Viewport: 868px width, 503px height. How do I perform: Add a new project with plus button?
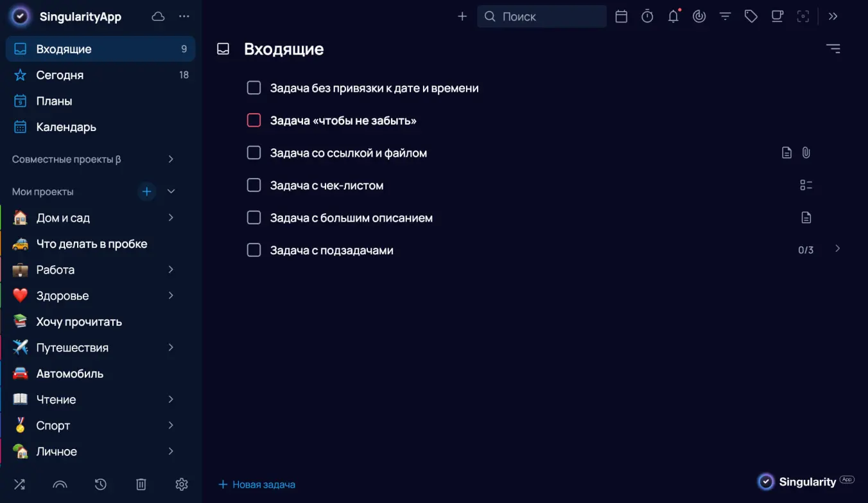[x=147, y=191]
